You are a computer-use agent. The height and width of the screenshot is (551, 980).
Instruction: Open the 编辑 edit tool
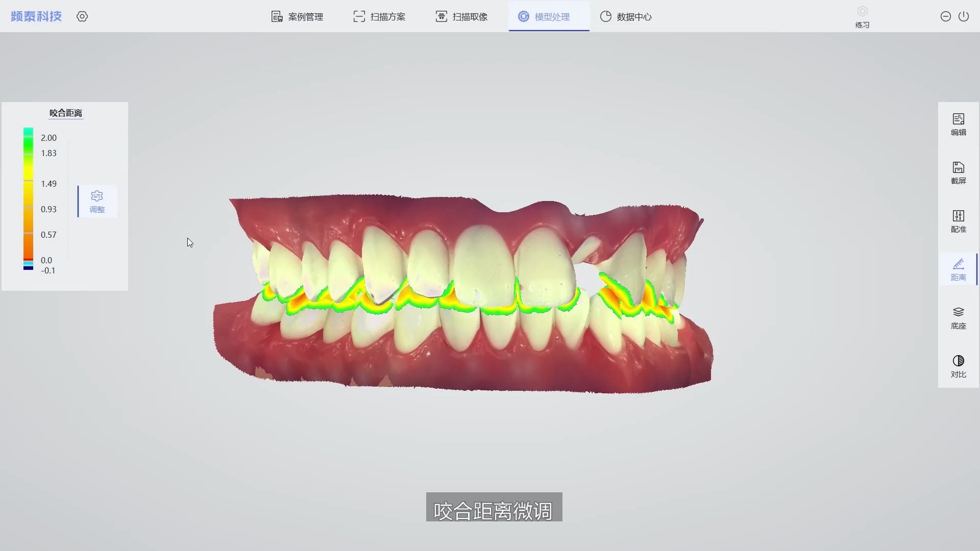tap(958, 124)
